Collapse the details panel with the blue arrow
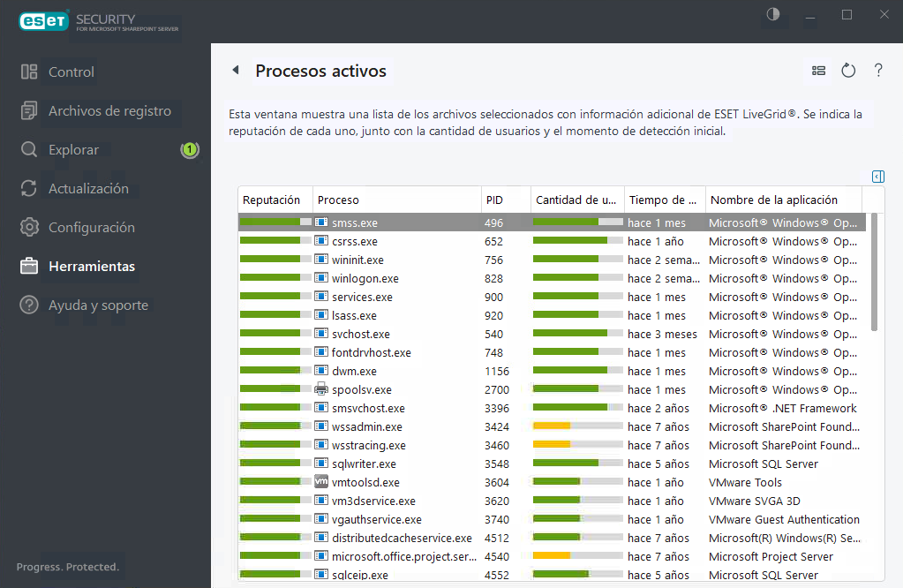 [x=877, y=177]
